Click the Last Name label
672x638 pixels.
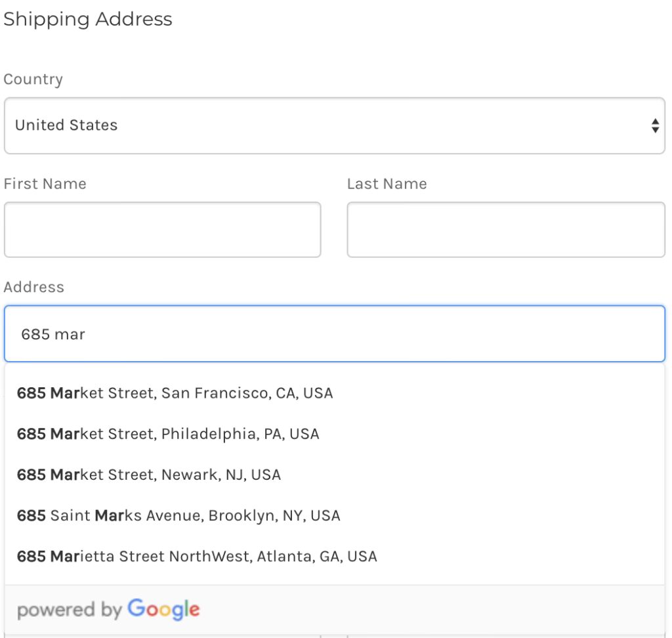pos(387,184)
